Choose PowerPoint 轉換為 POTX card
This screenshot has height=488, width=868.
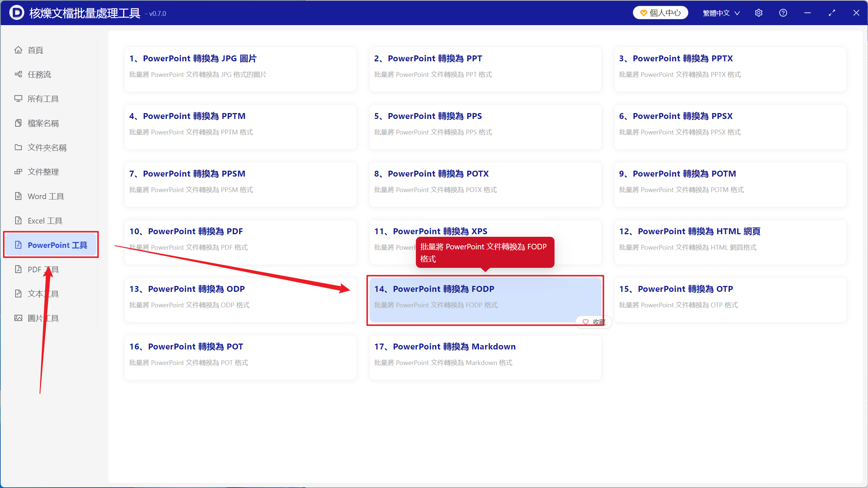click(x=485, y=184)
